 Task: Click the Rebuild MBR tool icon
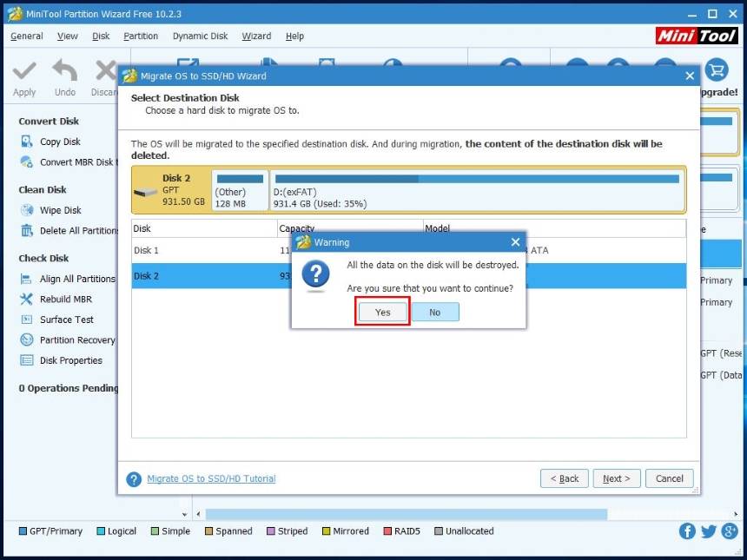point(27,300)
